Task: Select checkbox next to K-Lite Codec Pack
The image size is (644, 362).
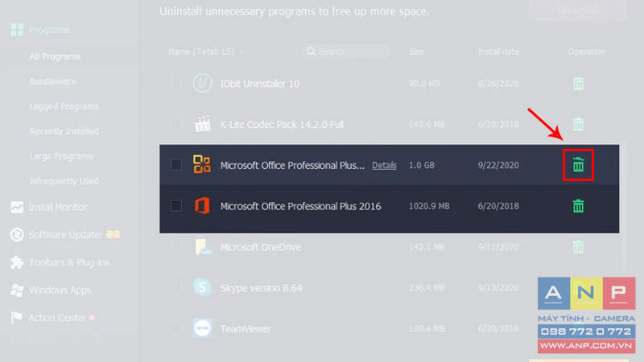Action: point(176,124)
